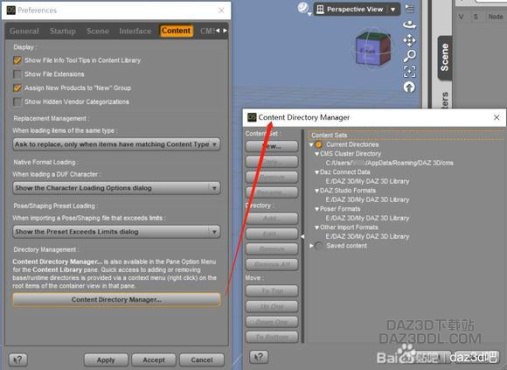
Task: Open the viewport options menu icon
Action: (409, 9)
